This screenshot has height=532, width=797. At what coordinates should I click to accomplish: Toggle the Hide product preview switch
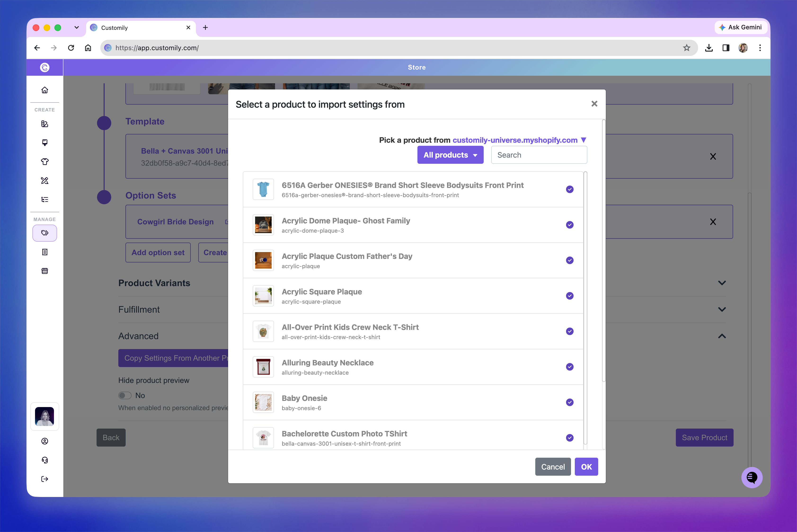[124, 396]
